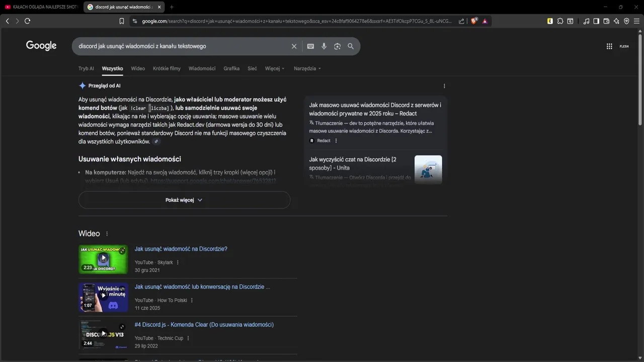Click the FLESH account avatar

pyautogui.click(x=624, y=46)
